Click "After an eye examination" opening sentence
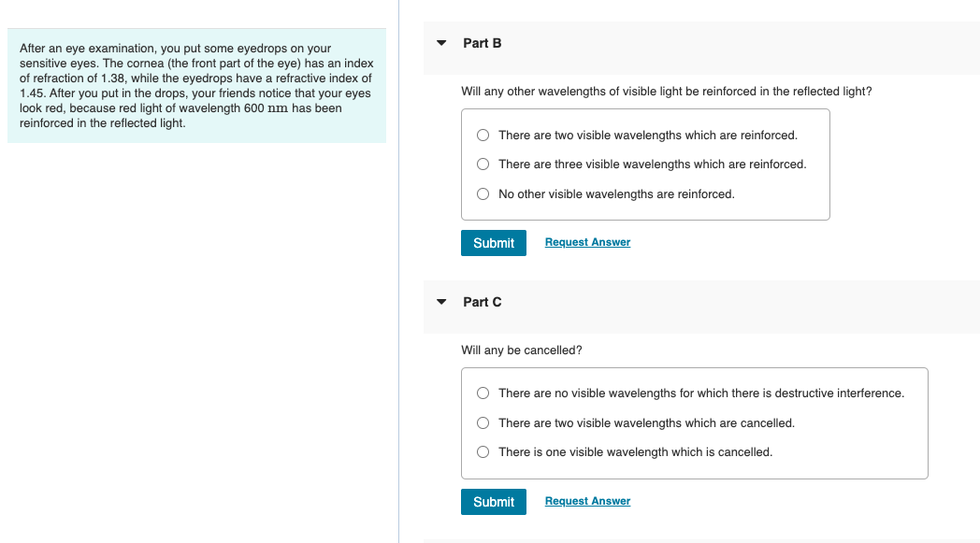This screenshot has height=543, width=980. point(82,49)
